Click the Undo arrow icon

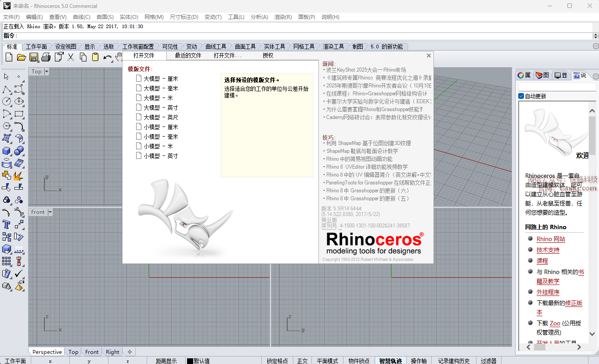[x=107, y=57]
